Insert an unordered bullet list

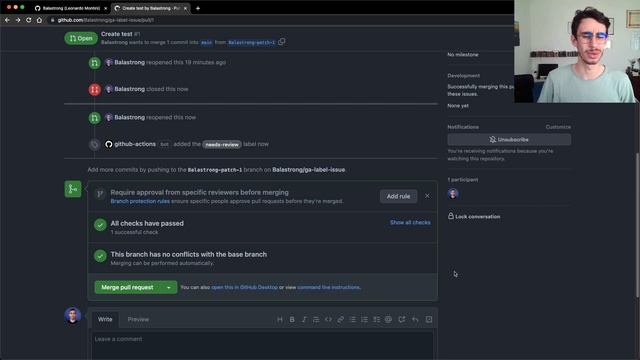352,320
